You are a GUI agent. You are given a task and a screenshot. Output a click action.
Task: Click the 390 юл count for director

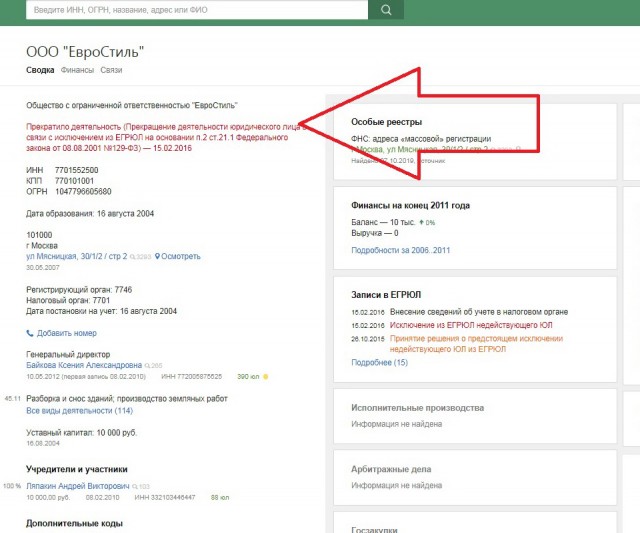click(248, 376)
